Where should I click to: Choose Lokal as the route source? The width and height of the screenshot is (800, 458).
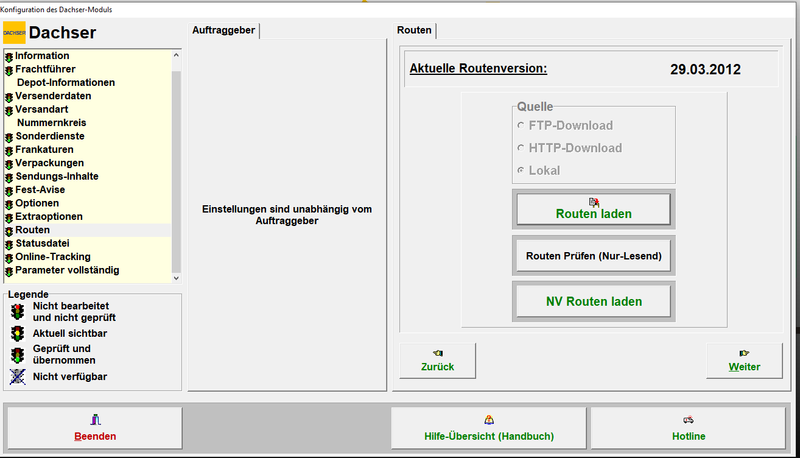(520, 171)
